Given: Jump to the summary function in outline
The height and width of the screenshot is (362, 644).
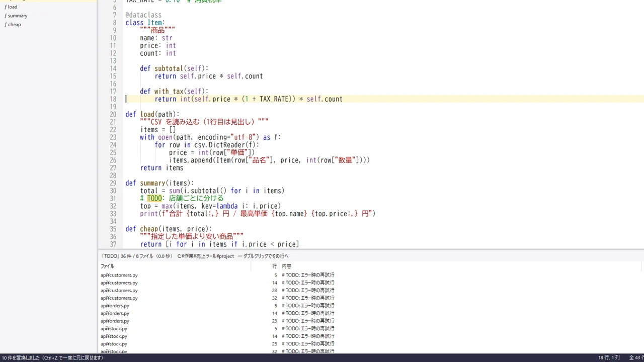Looking at the screenshot, I should coord(16,16).
